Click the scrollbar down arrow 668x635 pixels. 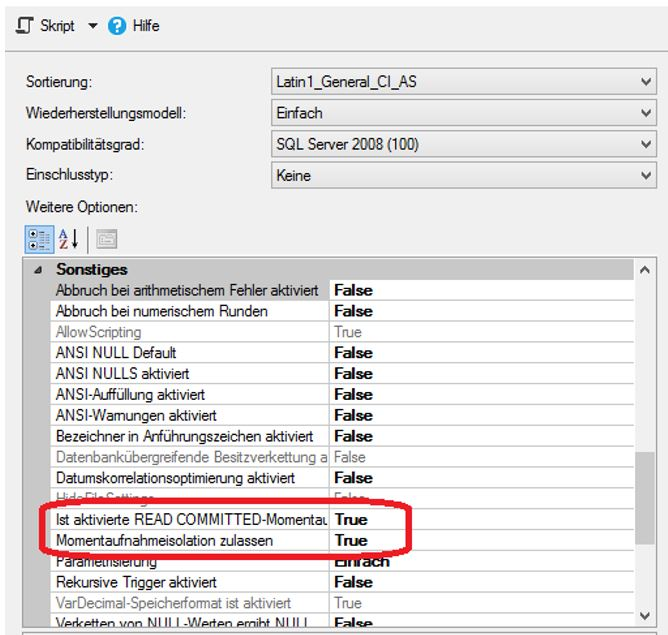coord(647,613)
